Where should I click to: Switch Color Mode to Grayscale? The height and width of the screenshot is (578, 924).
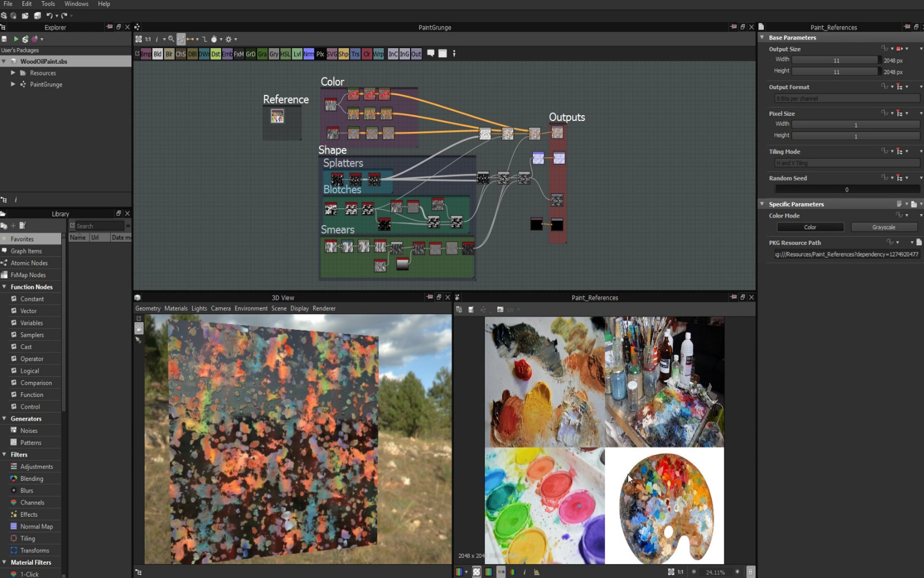[885, 227]
